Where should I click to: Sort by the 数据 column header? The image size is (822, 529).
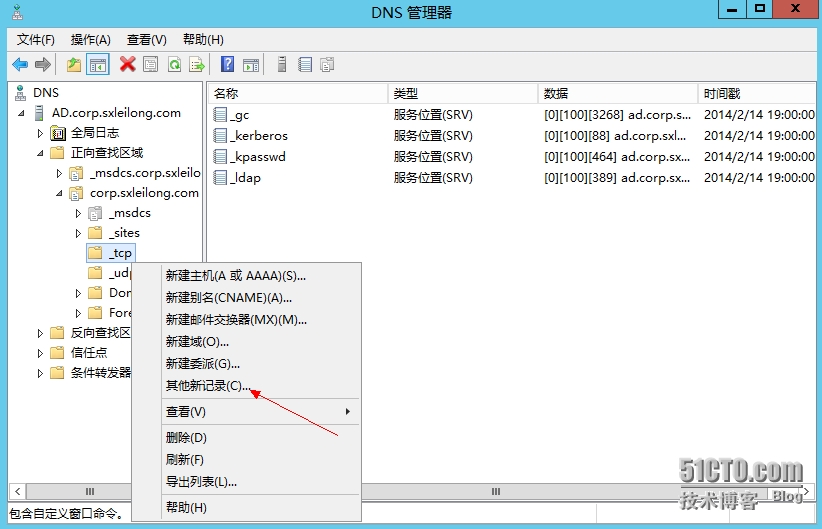tap(618, 93)
